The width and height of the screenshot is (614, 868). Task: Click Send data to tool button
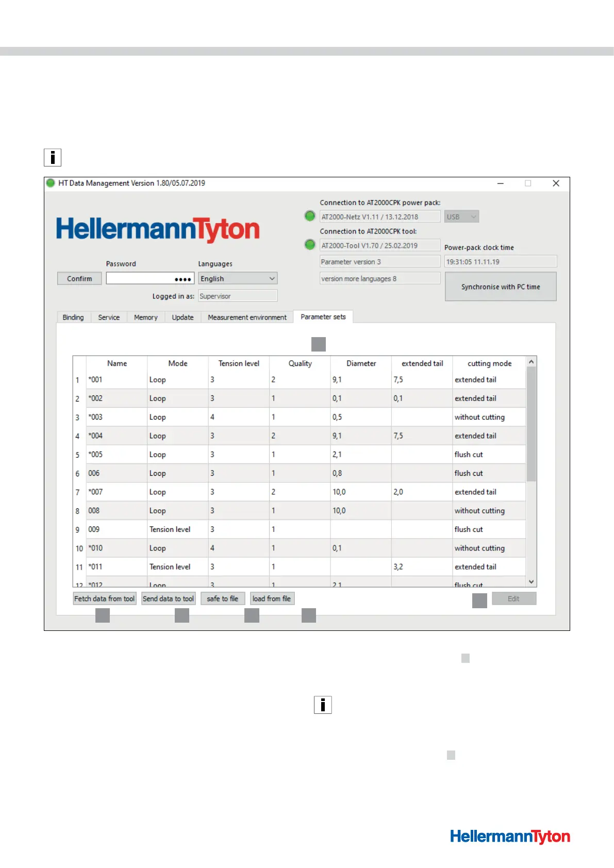click(x=169, y=598)
